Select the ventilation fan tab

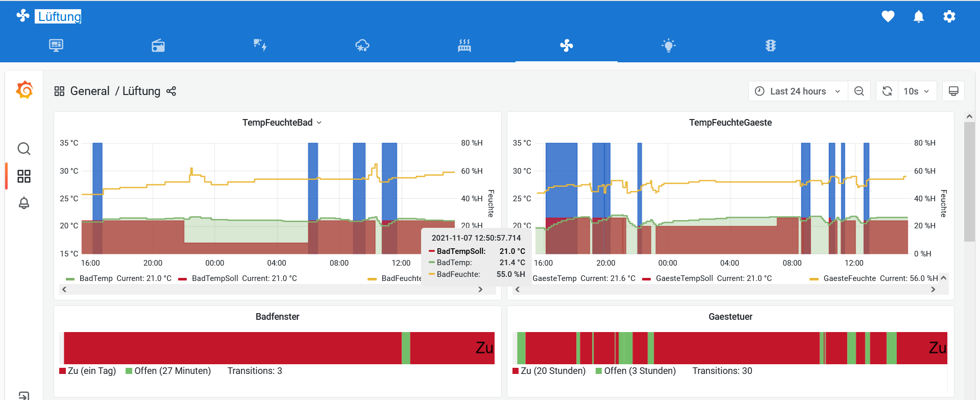pos(567,45)
